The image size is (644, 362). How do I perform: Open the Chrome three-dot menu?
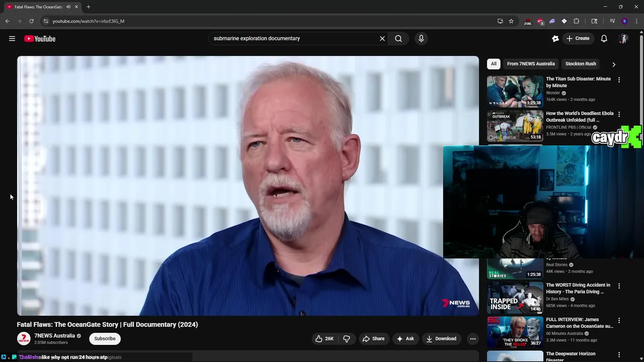tap(636, 21)
